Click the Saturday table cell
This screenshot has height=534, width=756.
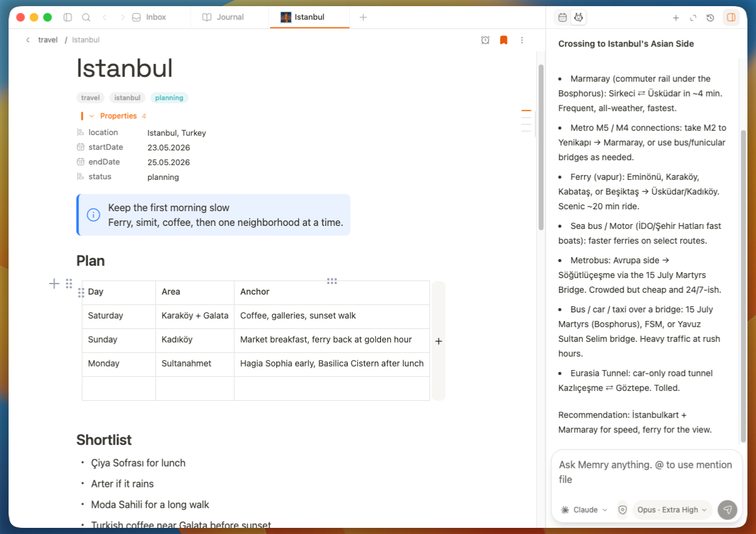coord(118,315)
